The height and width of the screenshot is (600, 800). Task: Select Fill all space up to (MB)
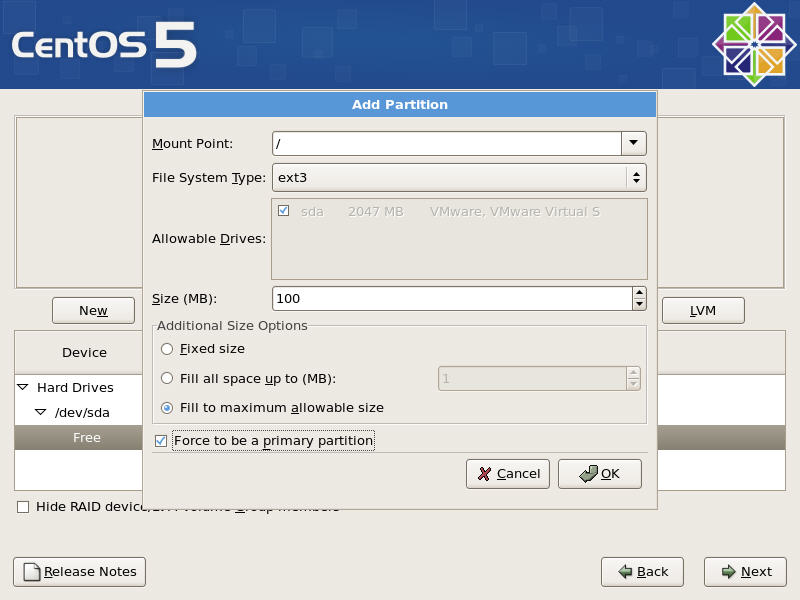[167, 379]
